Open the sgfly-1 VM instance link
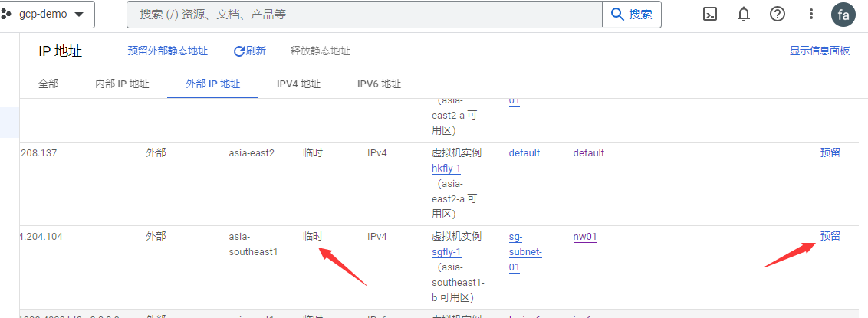Viewport: 868px width, 318px height. (446, 252)
